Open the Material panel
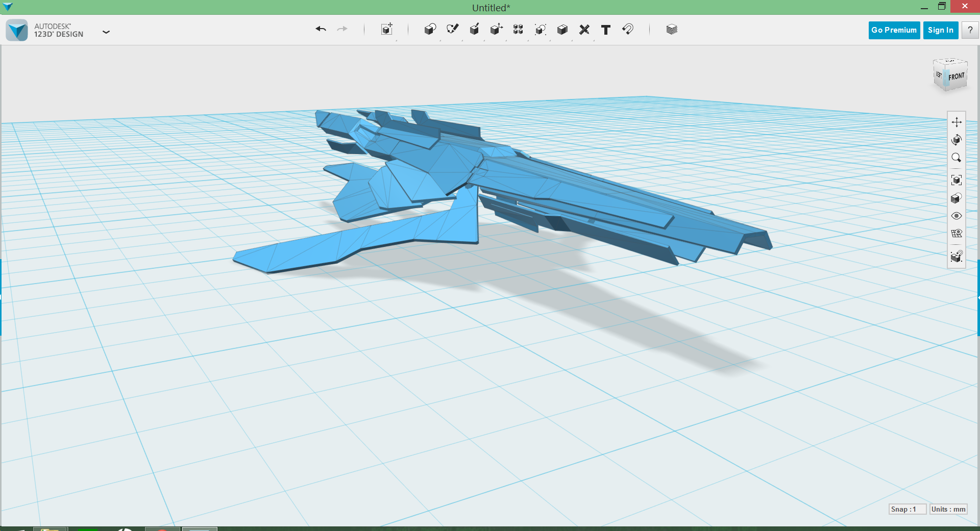The height and width of the screenshot is (531, 980). click(672, 29)
